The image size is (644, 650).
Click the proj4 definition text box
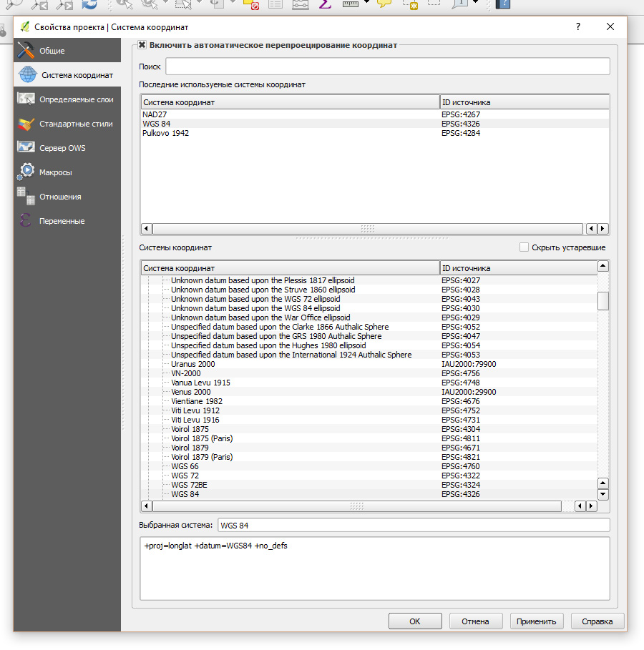point(375,568)
